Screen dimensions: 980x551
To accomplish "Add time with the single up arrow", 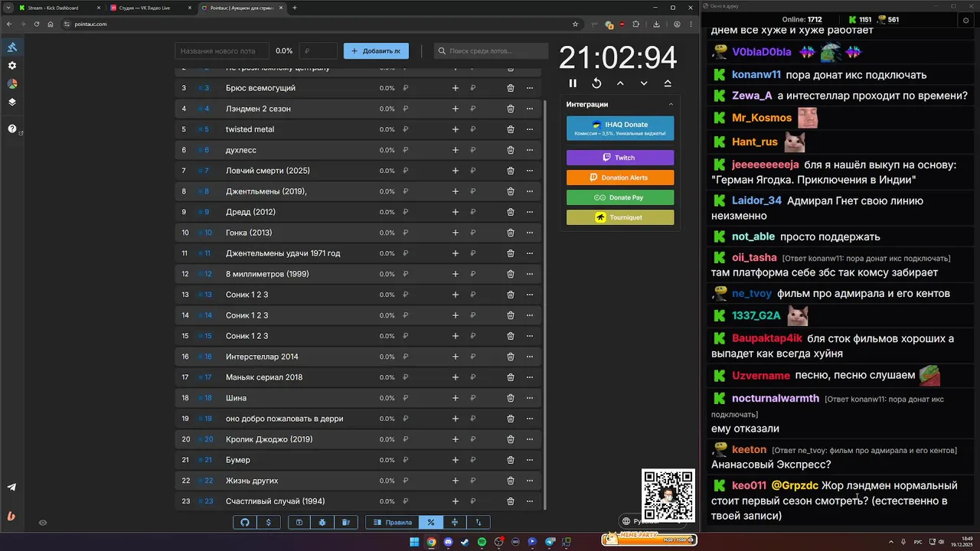I will tap(620, 83).
